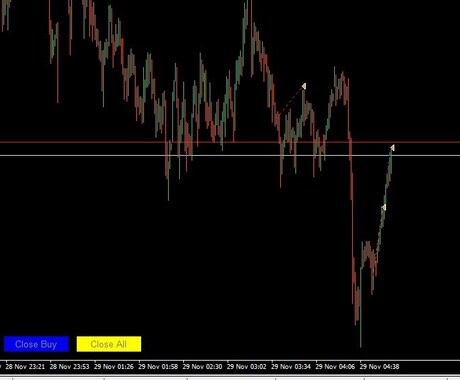Viewport: 460px width, 380px height.
Task: Click the 29 Nov 01:58 time label
Action: pyautogui.click(x=158, y=367)
